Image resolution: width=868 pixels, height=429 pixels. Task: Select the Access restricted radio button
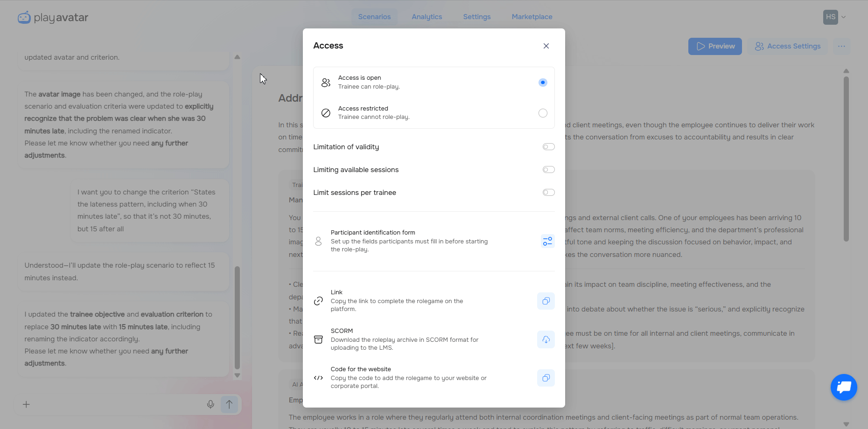(543, 113)
